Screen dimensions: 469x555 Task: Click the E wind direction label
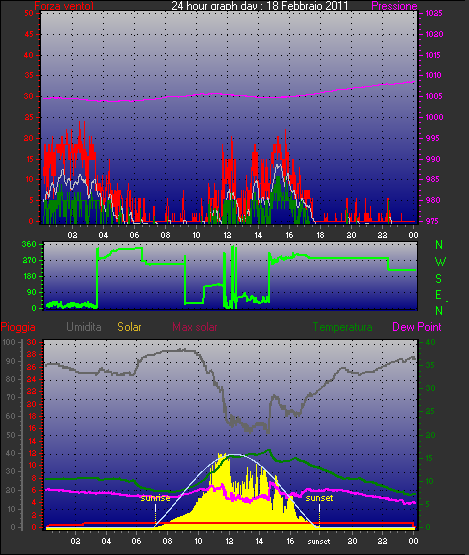(x=439, y=295)
